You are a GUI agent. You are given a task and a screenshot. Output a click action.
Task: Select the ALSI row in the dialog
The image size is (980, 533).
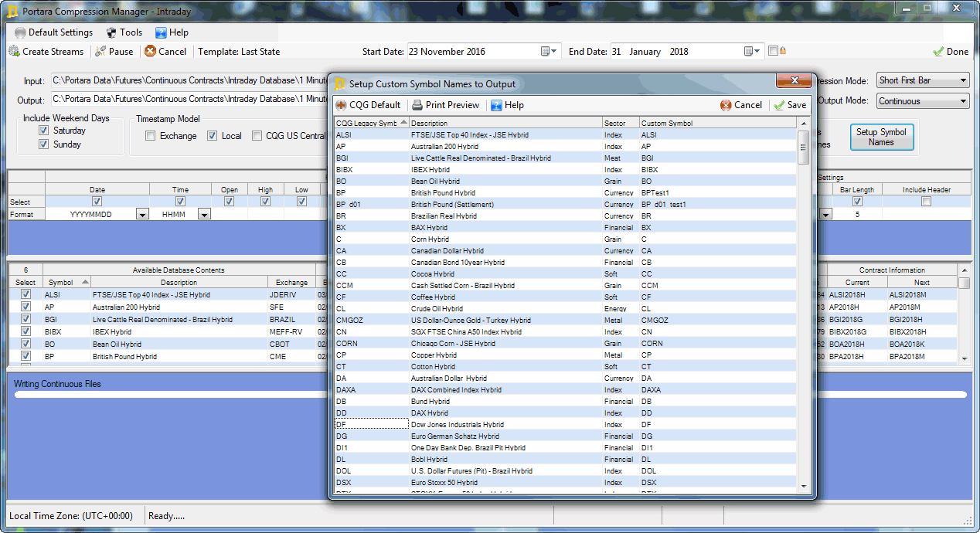[x=566, y=134]
